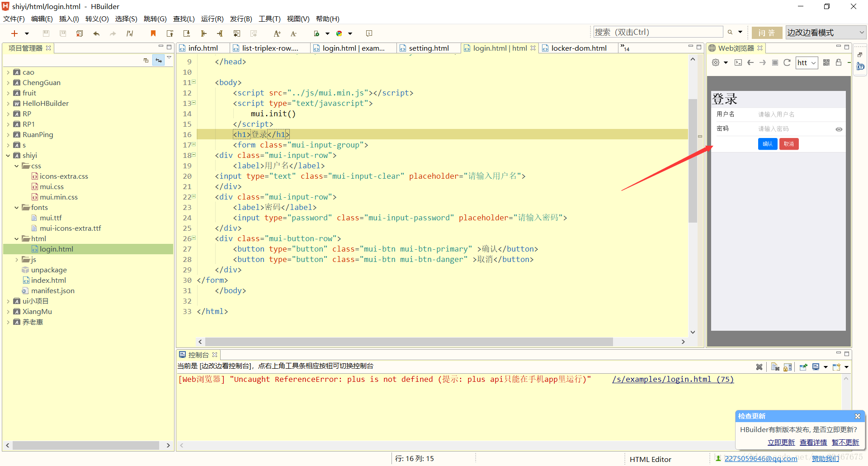Toggle link with editor in project manager
This screenshot has height=466, width=868.
[158, 60]
